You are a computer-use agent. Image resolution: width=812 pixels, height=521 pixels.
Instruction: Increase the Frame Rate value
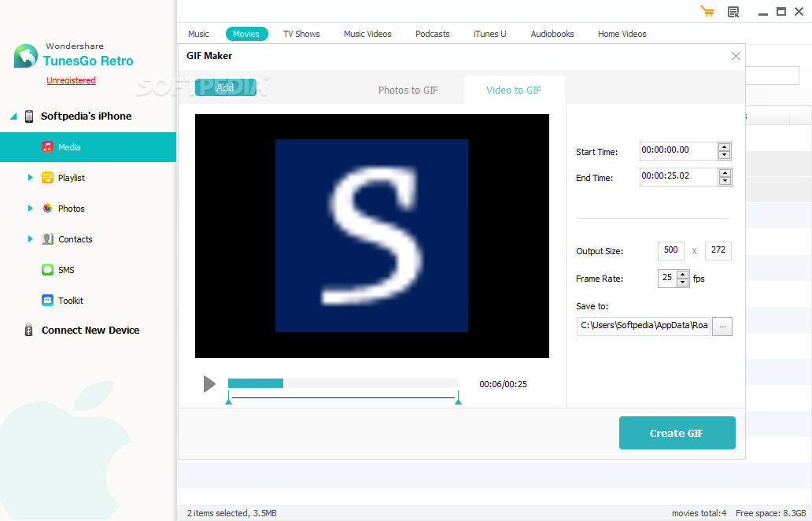683,275
